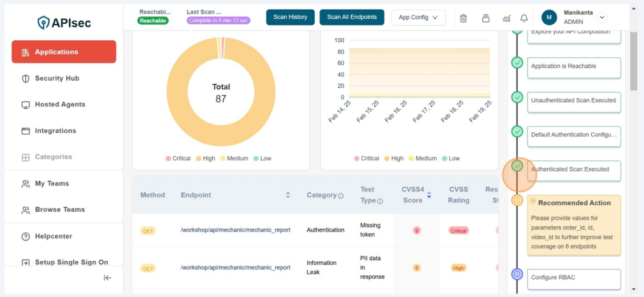This screenshot has width=644, height=297.
Task: Click the Configure RBAC step circle icon
Action: (x=517, y=274)
